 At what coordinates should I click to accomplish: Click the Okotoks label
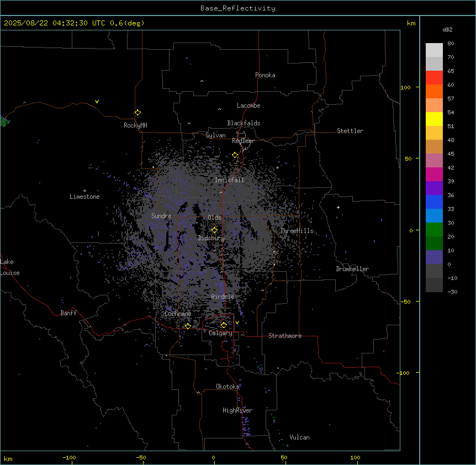coord(228,387)
